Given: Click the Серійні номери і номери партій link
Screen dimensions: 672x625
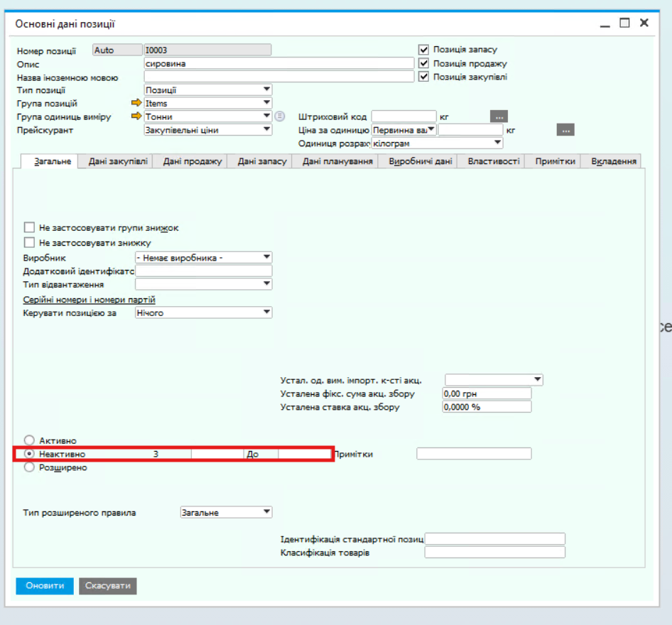Looking at the screenshot, I should 89,300.
